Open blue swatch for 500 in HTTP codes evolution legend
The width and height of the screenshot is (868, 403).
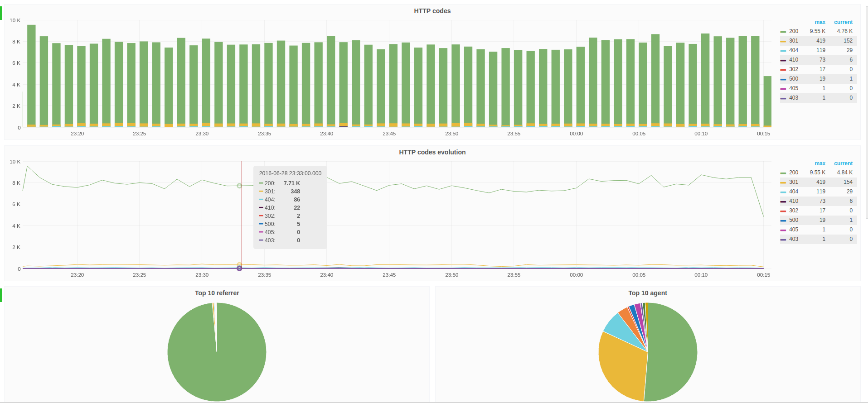[x=783, y=221]
